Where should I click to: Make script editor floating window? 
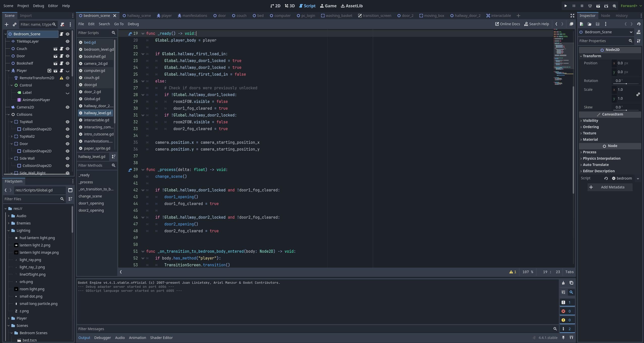(571, 24)
